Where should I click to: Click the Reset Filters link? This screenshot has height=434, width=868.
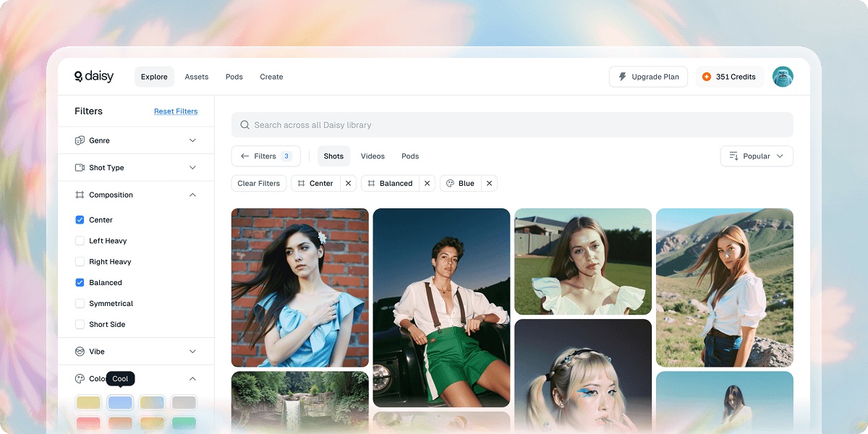pos(176,111)
